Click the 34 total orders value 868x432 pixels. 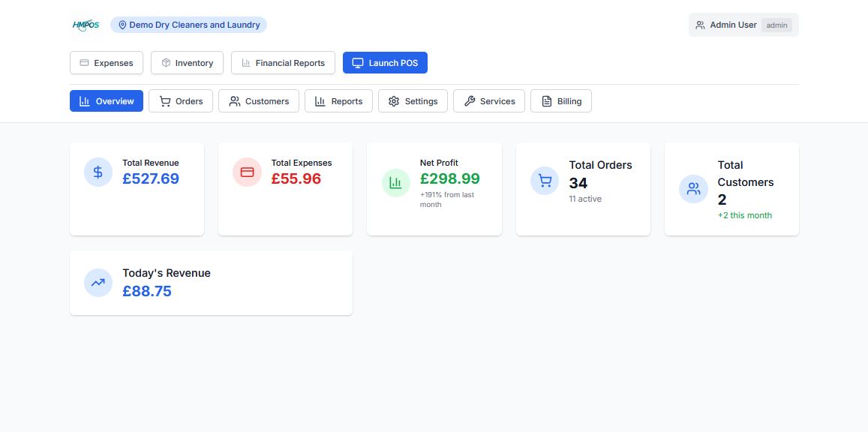[578, 183]
